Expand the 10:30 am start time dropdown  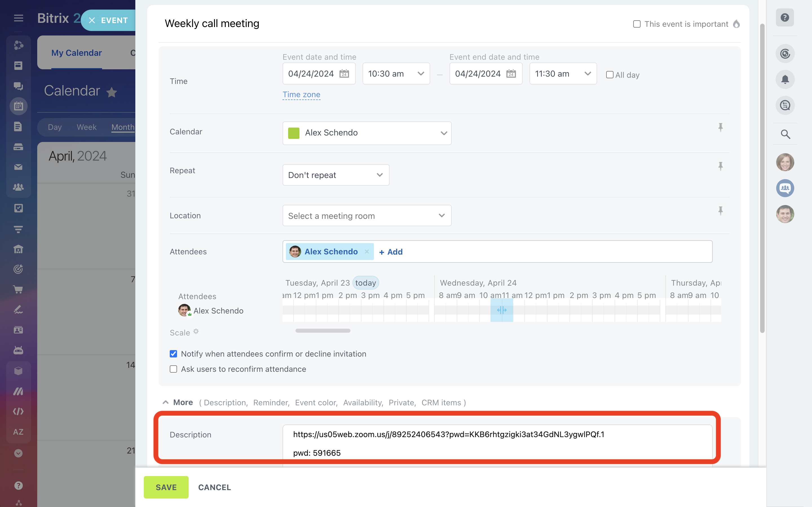tap(396, 74)
